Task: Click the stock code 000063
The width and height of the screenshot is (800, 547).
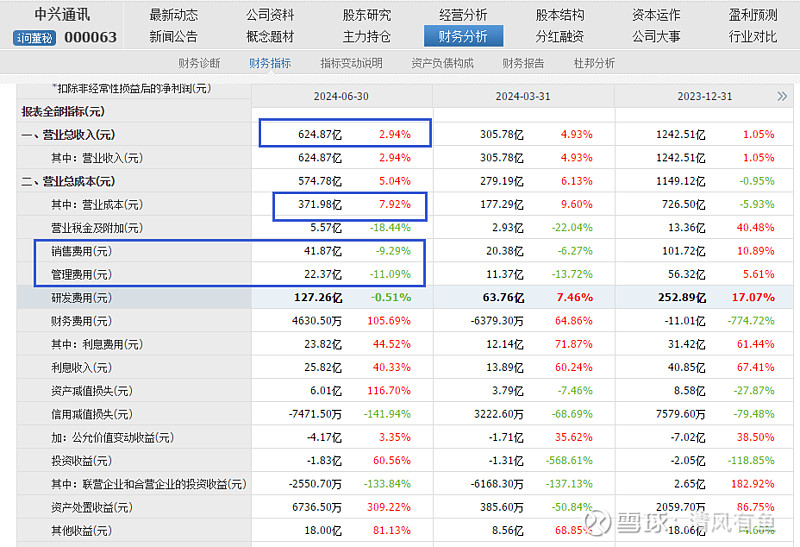Action: tap(90, 37)
